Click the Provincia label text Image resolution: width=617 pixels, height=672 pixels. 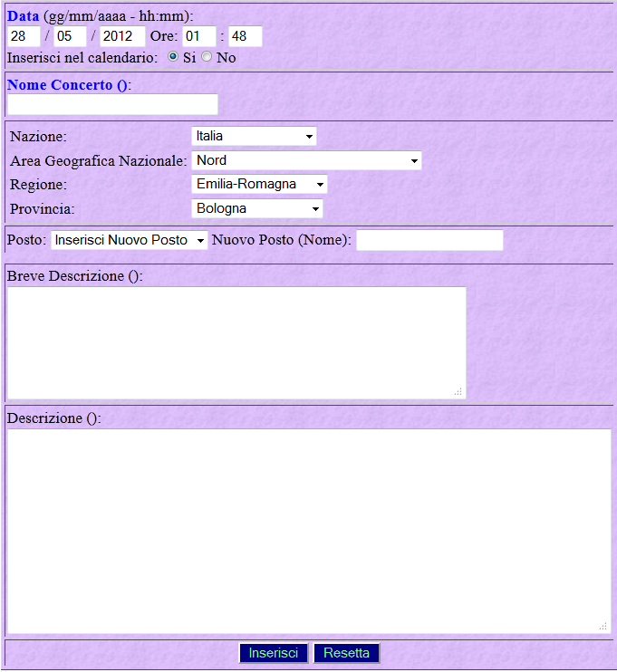[43, 208]
